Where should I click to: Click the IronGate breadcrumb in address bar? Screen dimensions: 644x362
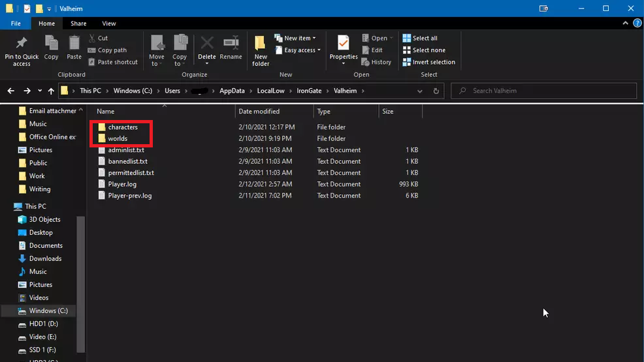[x=310, y=91]
